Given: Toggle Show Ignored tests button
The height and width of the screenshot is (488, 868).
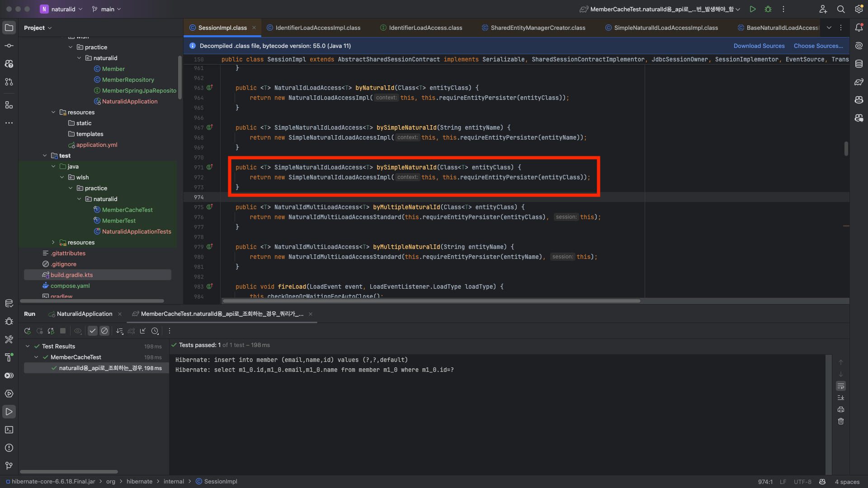Looking at the screenshot, I should [104, 331].
